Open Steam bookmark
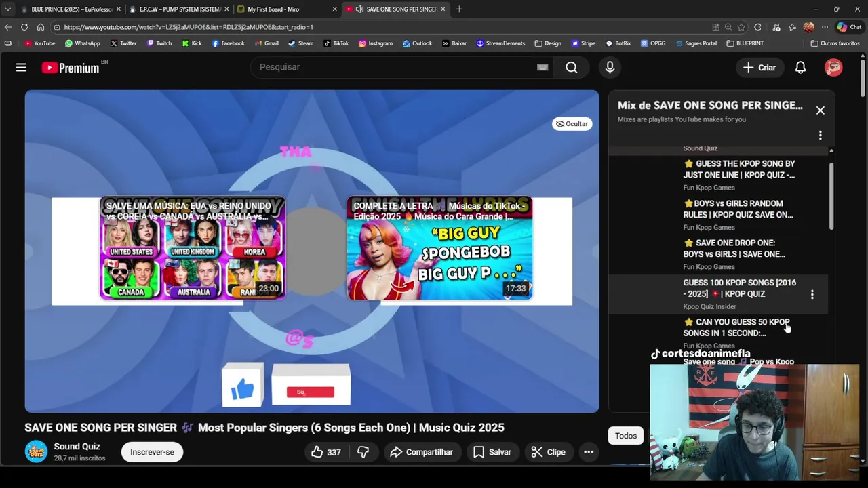The height and width of the screenshot is (488, 868). 300,43
